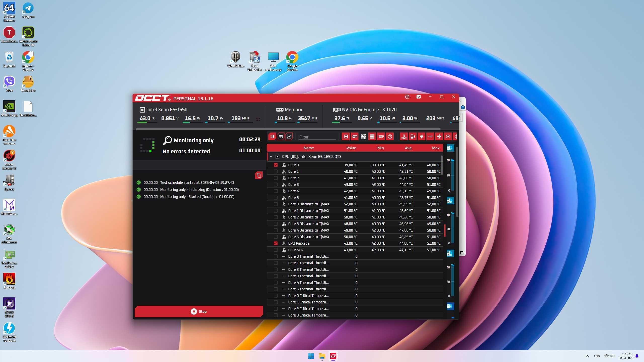The width and height of the screenshot is (644, 362).
Task: Select the MSI Afterburner desktop icon
Action: pyautogui.click(x=9, y=234)
